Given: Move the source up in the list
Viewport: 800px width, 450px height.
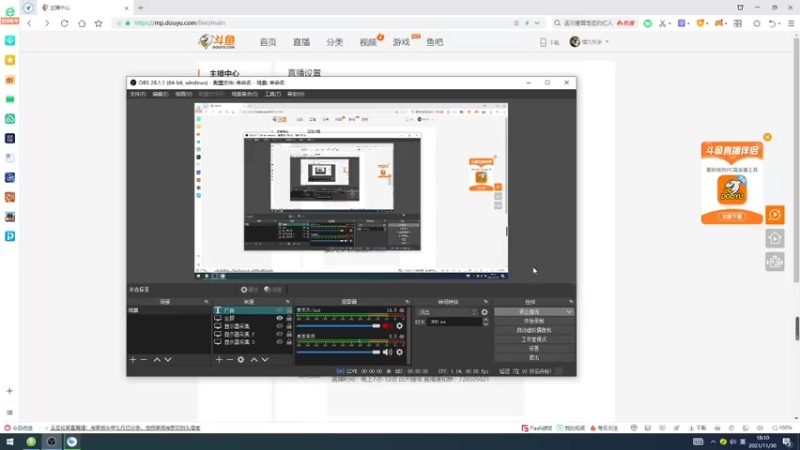Looking at the screenshot, I should 254,360.
